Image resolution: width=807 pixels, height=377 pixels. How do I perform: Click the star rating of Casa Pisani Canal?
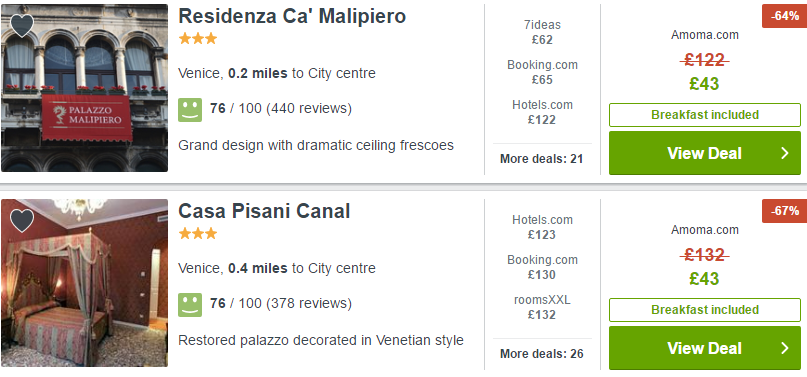click(198, 234)
